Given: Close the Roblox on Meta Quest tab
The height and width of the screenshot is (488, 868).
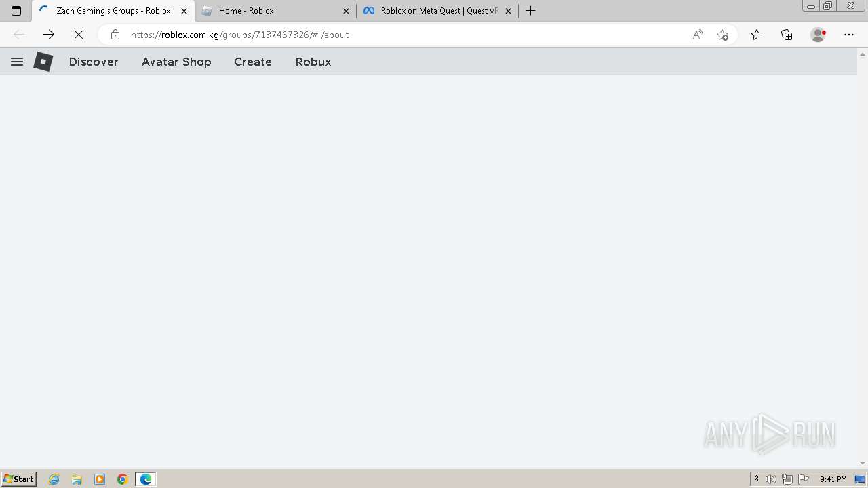Looking at the screenshot, I should [x=509, y=11].
